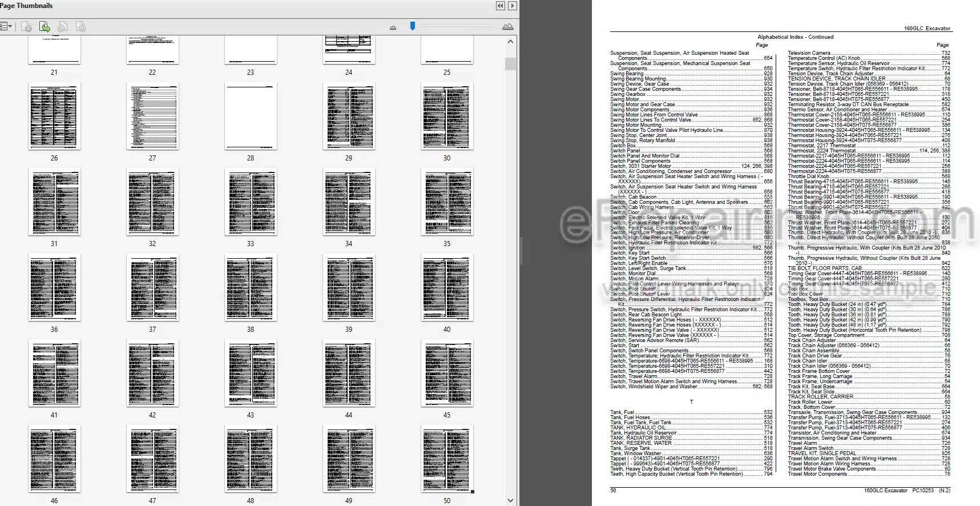Click scrollbar up arrow in thumbnails panel
Viewport: 980px width, 506px height.
click(510, 41)
